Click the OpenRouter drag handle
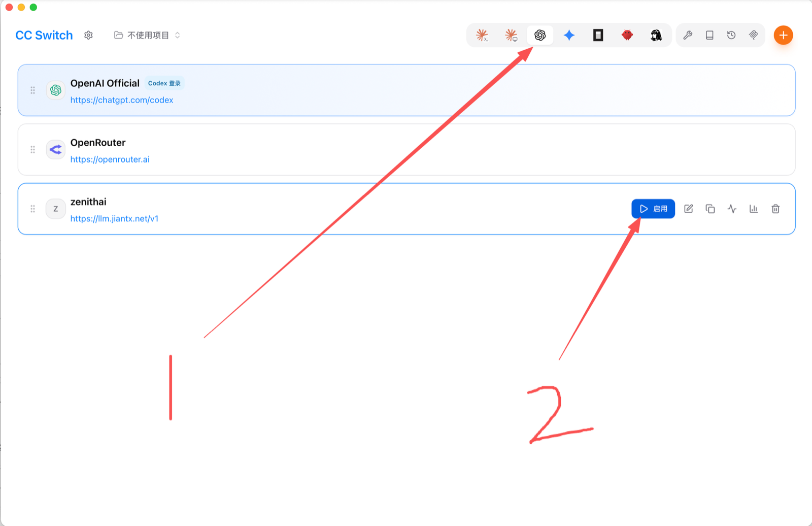 (x=32, y=150)
